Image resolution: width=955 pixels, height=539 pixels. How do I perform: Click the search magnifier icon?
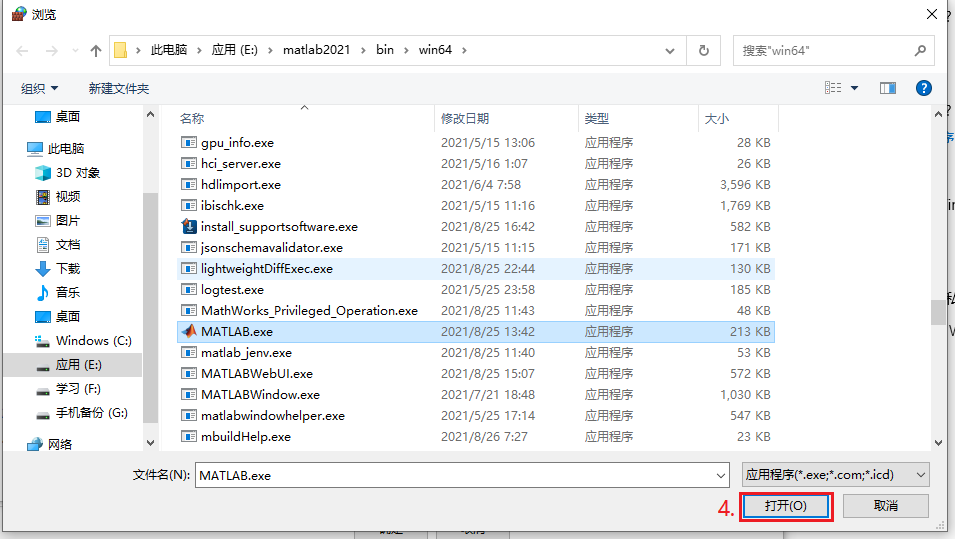pos(920,51)
